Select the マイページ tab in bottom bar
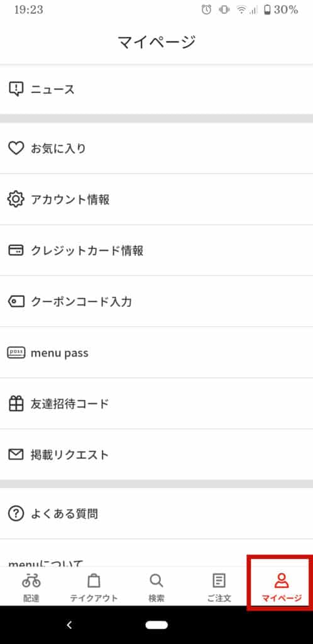 282,587
